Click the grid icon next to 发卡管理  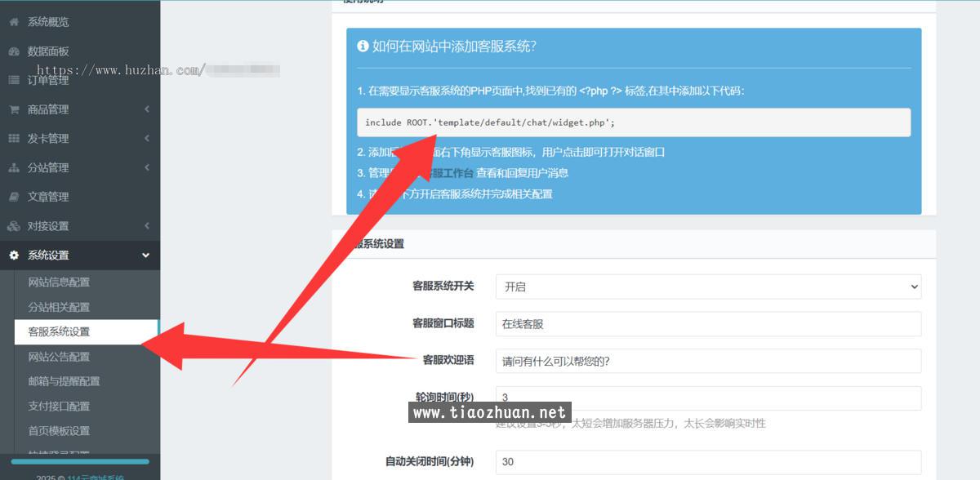(x=14, y=139)
